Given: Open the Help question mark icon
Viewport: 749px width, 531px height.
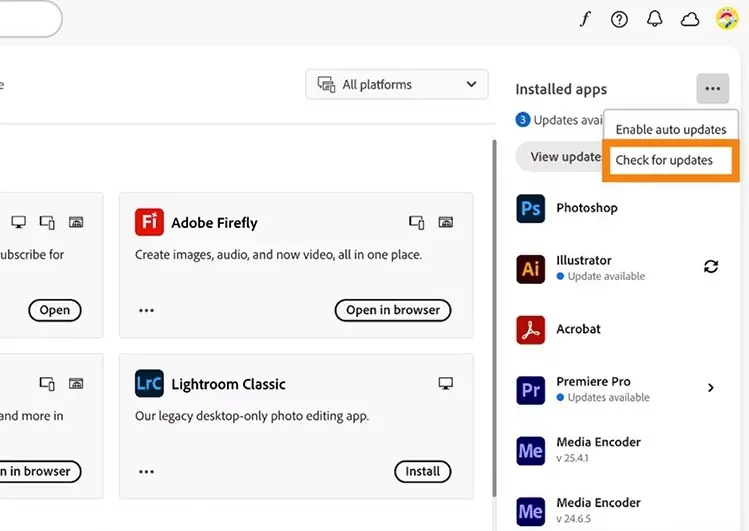Looking at the screenshot, I should pyautogui.click(x=619, y=19).
